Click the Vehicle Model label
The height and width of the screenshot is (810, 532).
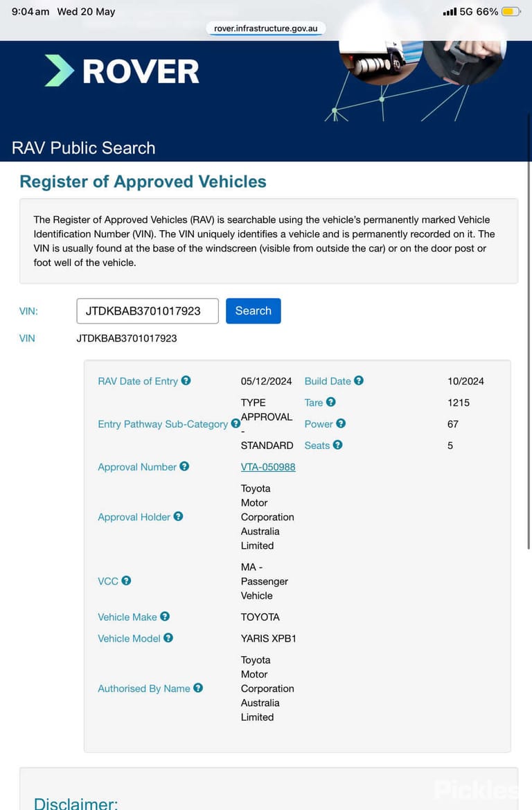(x=129, y=638)
